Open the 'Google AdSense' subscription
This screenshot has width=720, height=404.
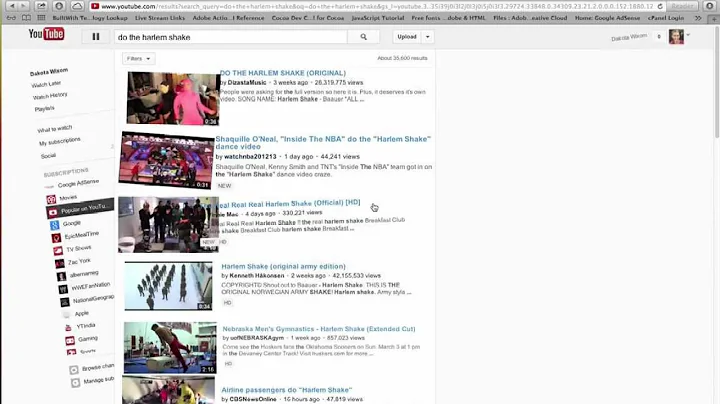78,183
